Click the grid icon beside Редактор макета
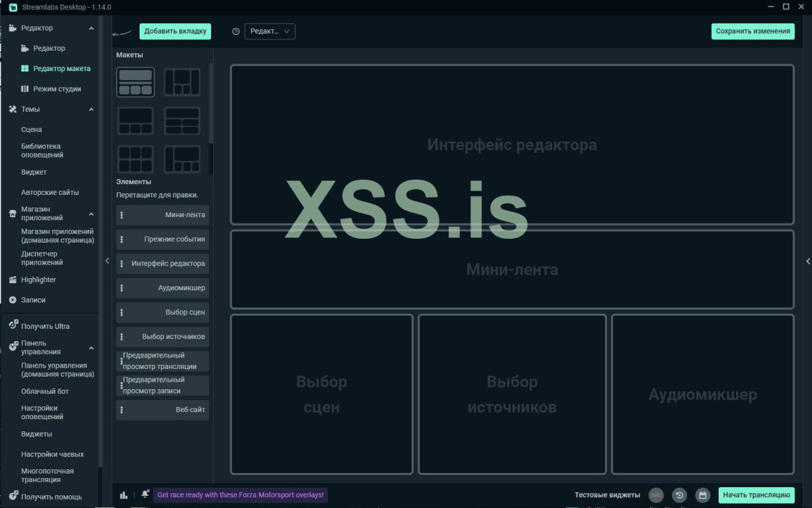Screen dimensions: 812x508 pos(25,69)
